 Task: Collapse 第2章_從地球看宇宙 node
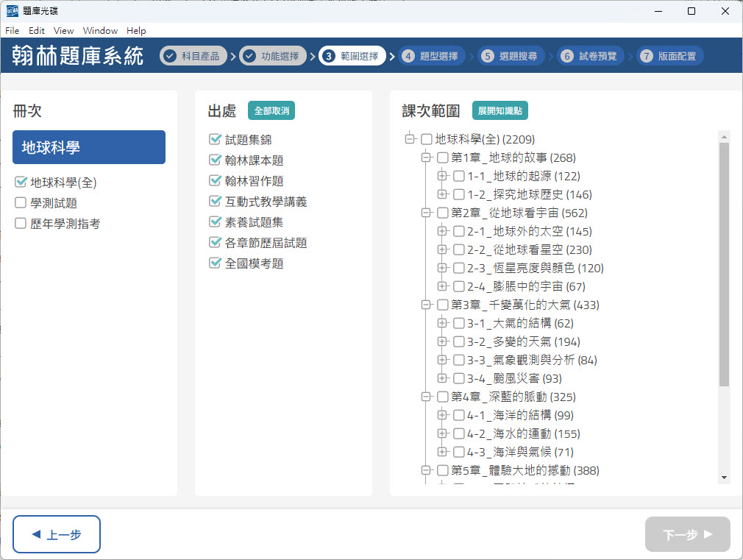[425, 213]
